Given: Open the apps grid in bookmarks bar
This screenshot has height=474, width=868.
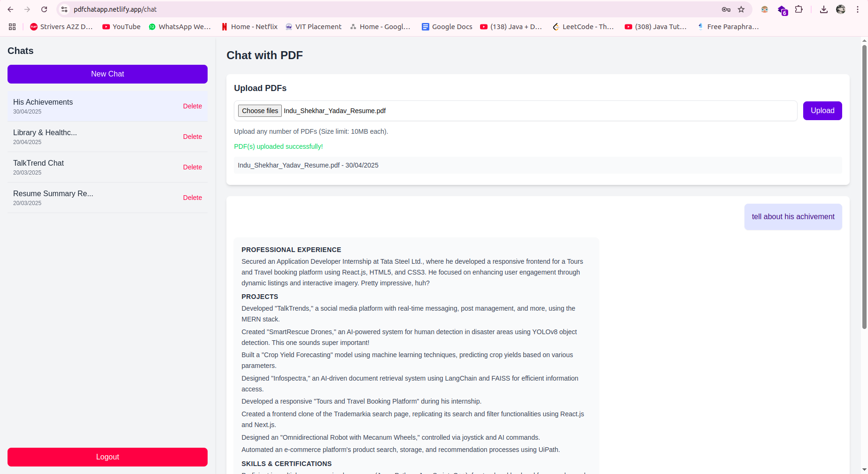Looking at the screenshot, I should 12,27.
